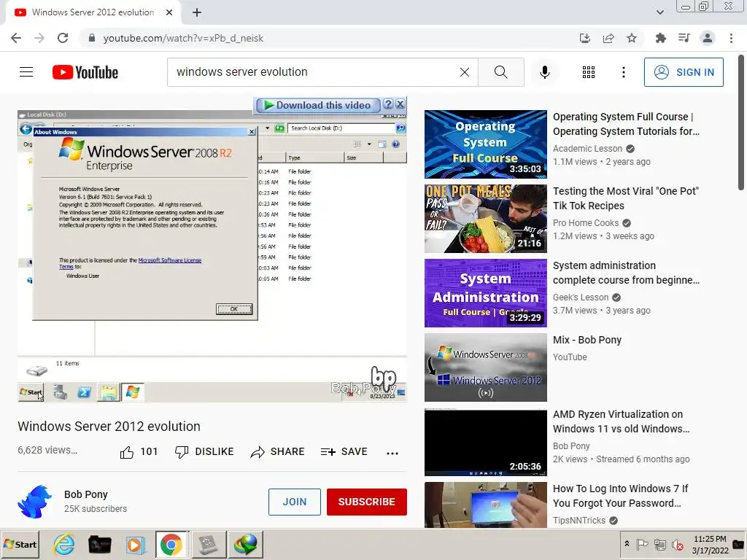747x560 pixels.
Task: Open a new tab with plus
Action: click(x=197, y=12)
